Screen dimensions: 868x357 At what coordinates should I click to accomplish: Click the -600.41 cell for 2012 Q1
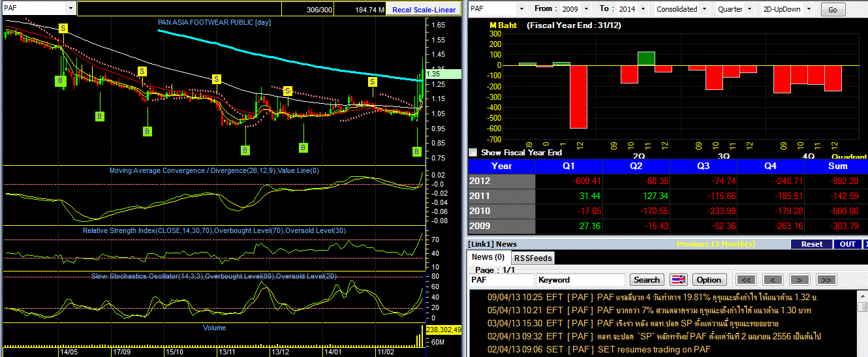click(x=568, y=181)
